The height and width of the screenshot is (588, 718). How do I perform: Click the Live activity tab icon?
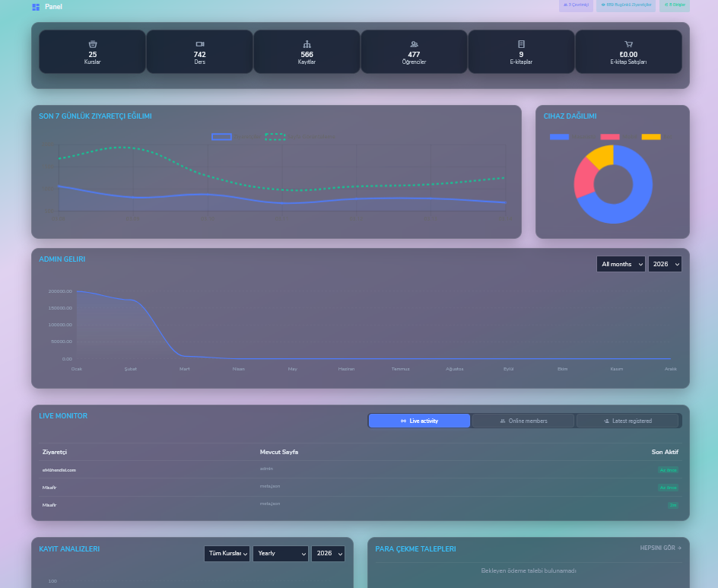click(x=403, y=421)
